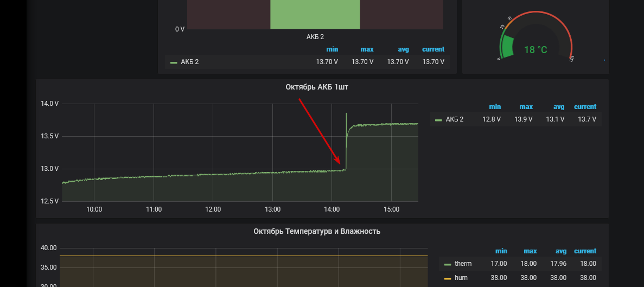Sort 'Октябрь АКБ 1шт' legend by min

[495, 107]
